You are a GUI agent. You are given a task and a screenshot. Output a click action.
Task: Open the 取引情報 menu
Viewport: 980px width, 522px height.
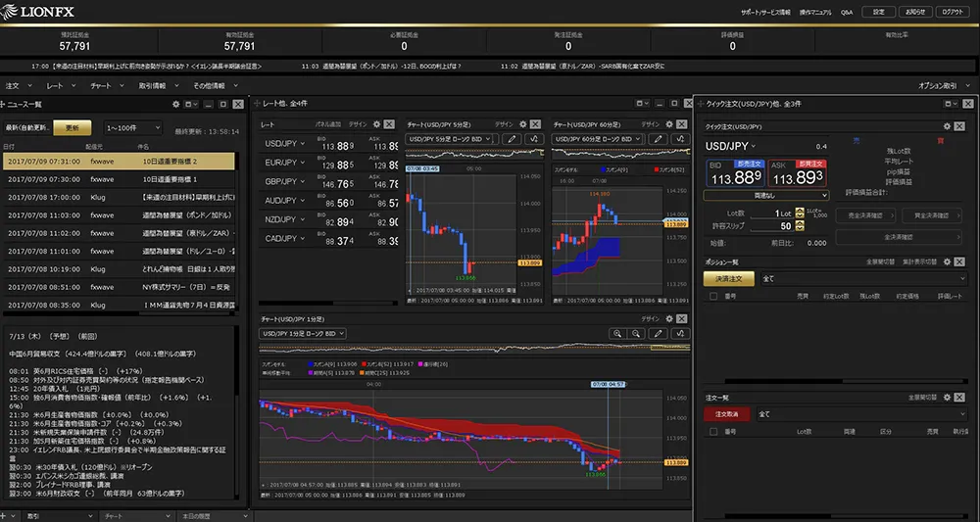point(153,86)
